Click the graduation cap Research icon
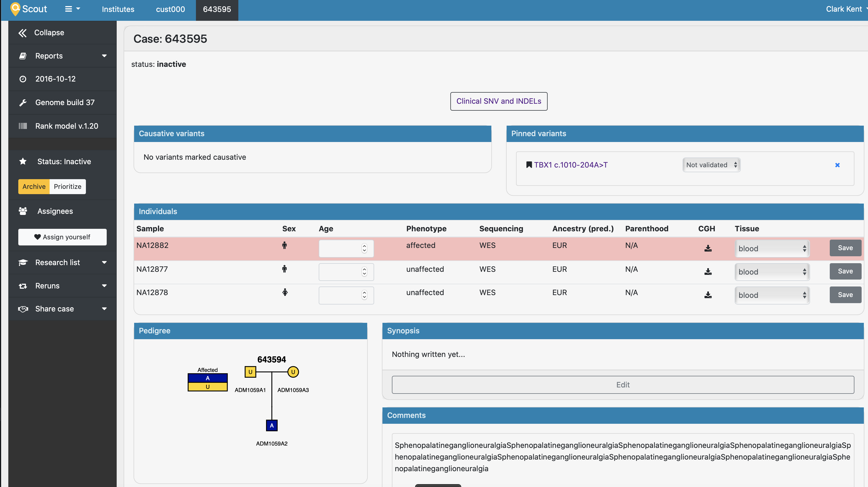The image size is (868, 487). [23, 262]
